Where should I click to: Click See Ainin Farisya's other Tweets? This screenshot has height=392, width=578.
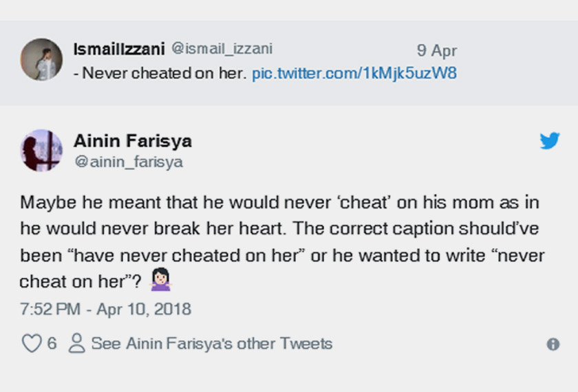(211, 343)
